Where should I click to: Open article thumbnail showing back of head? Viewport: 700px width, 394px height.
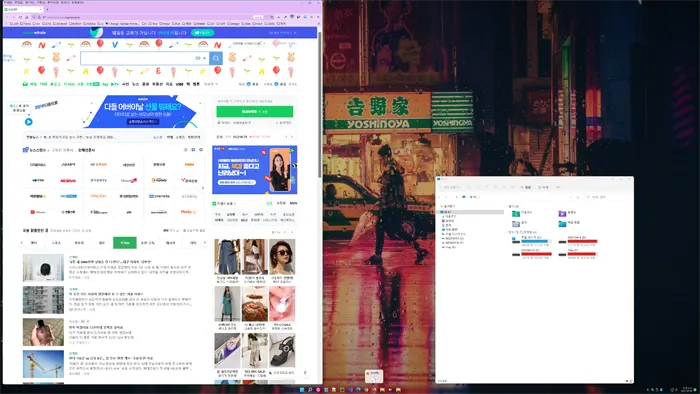(43, 268)
